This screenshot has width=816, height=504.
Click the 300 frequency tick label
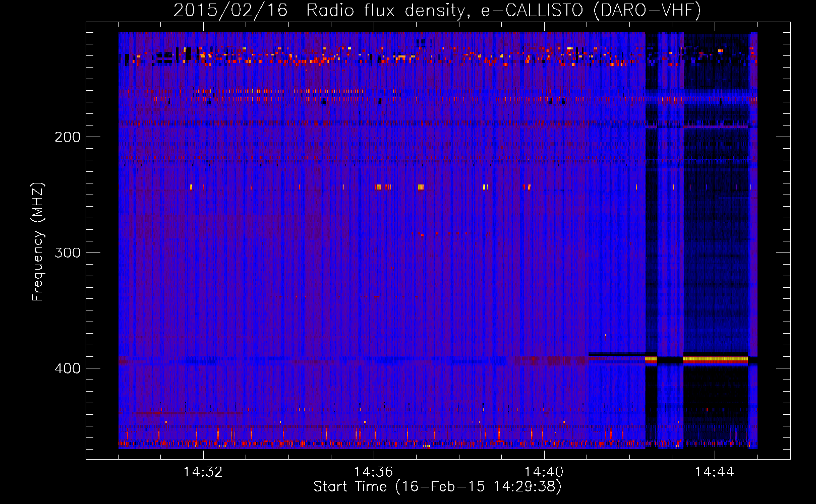pyautogui.click(x=68, y=253)
